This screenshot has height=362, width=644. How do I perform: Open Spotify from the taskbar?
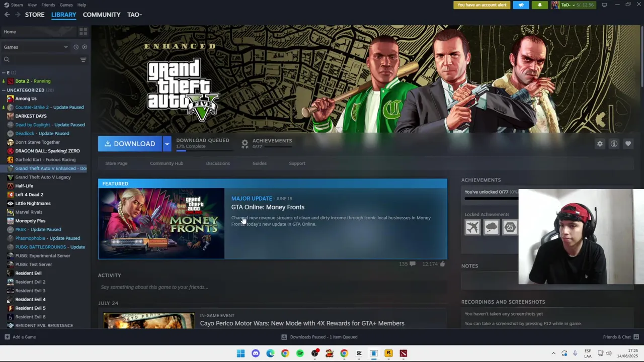coord(300,353)
